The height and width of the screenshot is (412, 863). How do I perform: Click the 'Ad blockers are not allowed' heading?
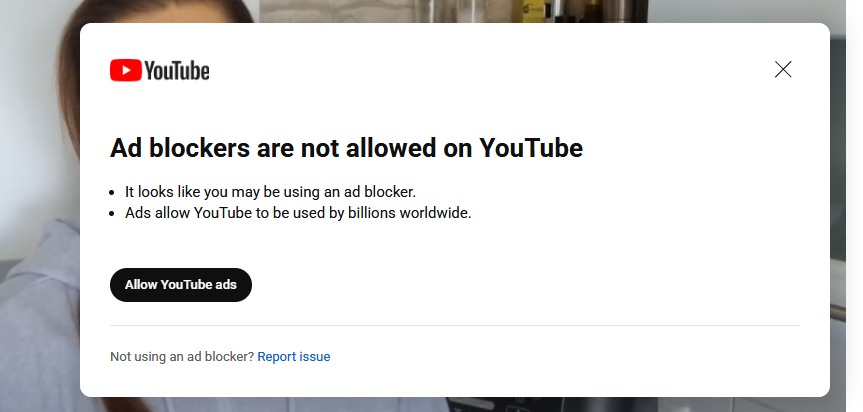[x=346, y=148]
